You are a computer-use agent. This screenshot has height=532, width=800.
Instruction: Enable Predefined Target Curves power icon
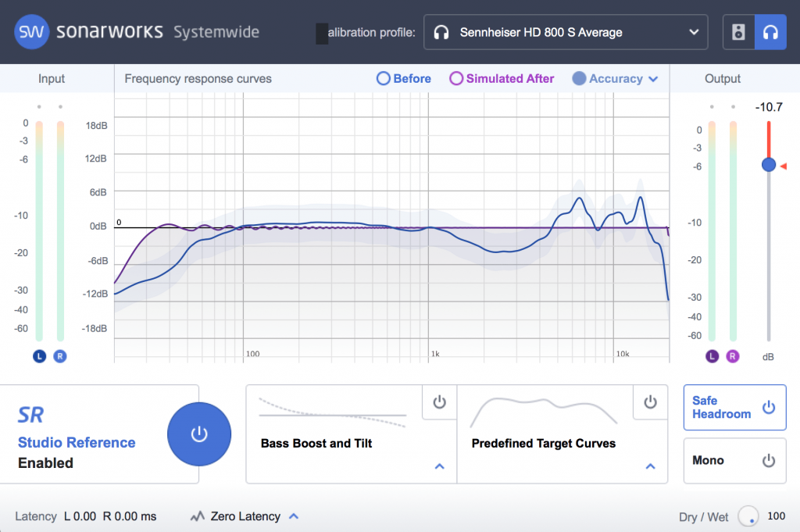point(650,402)
